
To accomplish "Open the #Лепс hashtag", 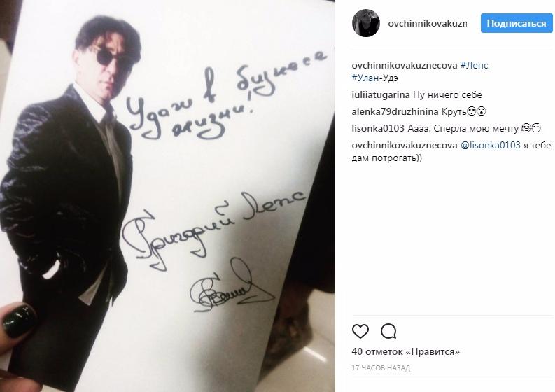I will (x=474, y=65).
